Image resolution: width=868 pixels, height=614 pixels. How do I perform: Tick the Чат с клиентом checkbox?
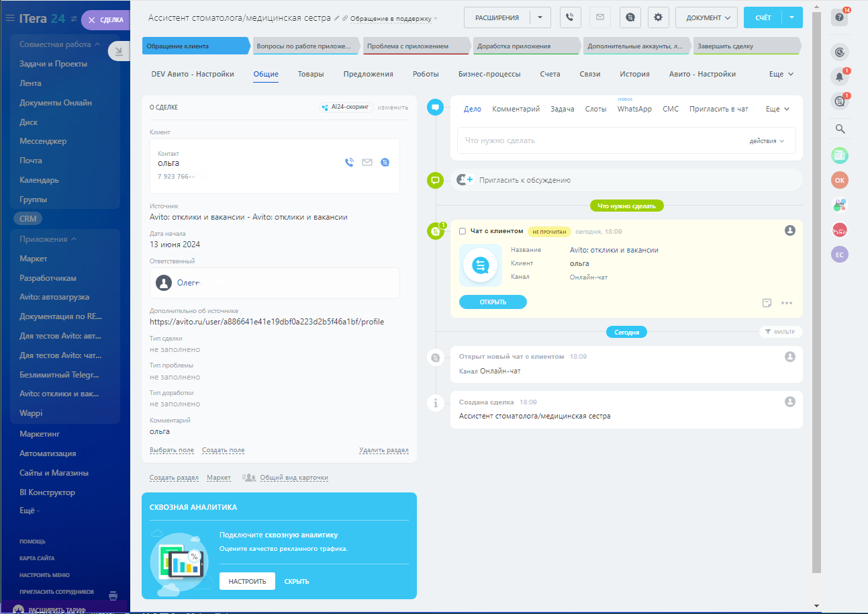(x=462, y=231)
